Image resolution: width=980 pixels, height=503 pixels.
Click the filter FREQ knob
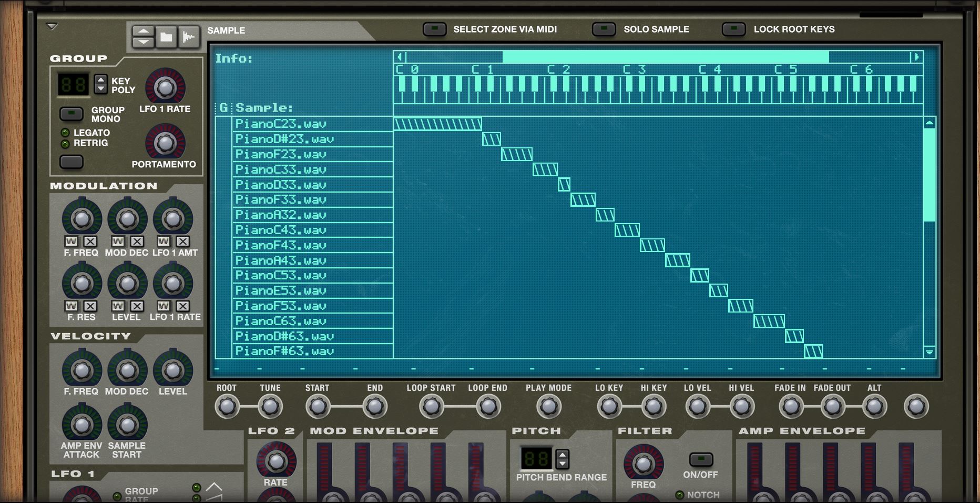click(643, 464)
